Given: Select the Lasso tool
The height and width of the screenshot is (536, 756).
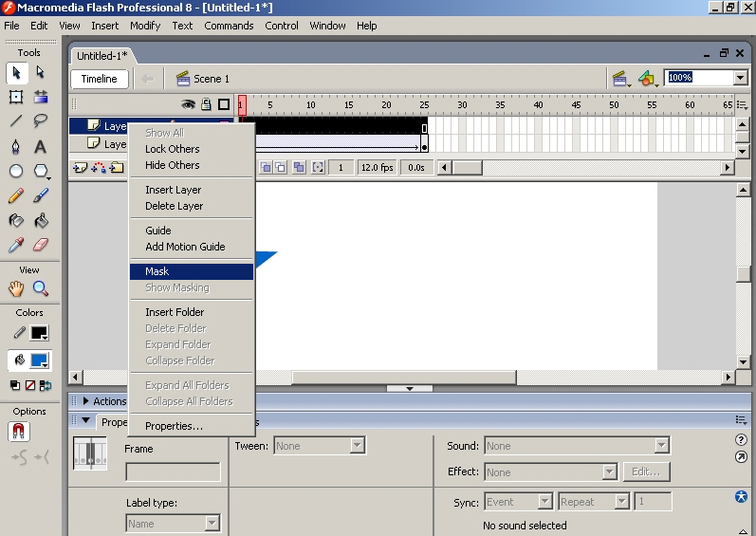Looking at the screenshot, I should point(41,120).
